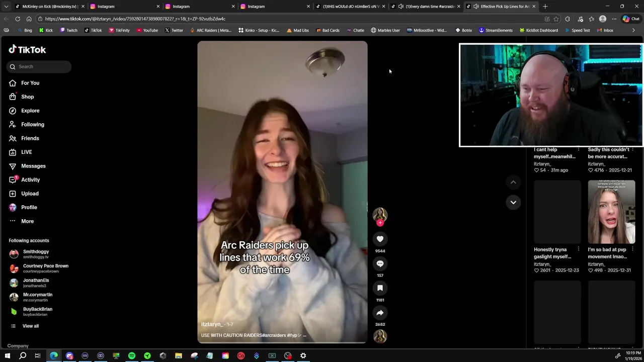This screenshot has height=362, width=644.
Task: Click the #arcraiders hashtag in caption
Action: click(x=275, y=335)
